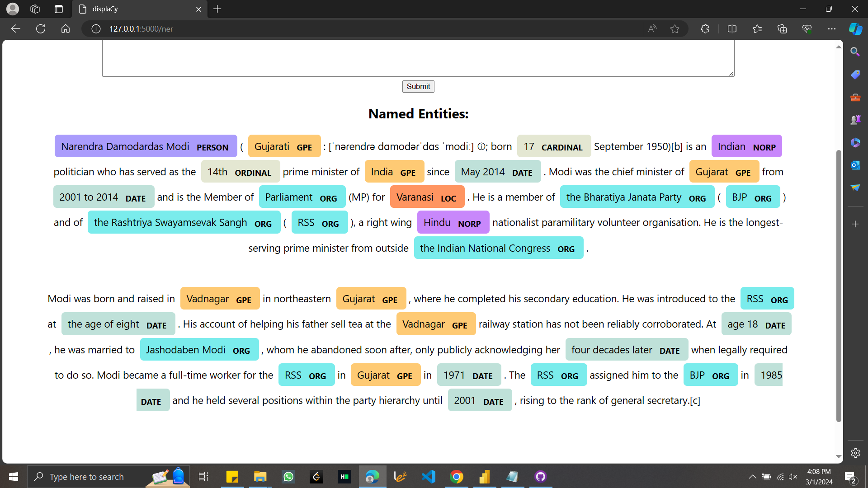868x488 pixels.
Task: Open sidebar Shopping tag icon
Action: (x=855, y=75)
